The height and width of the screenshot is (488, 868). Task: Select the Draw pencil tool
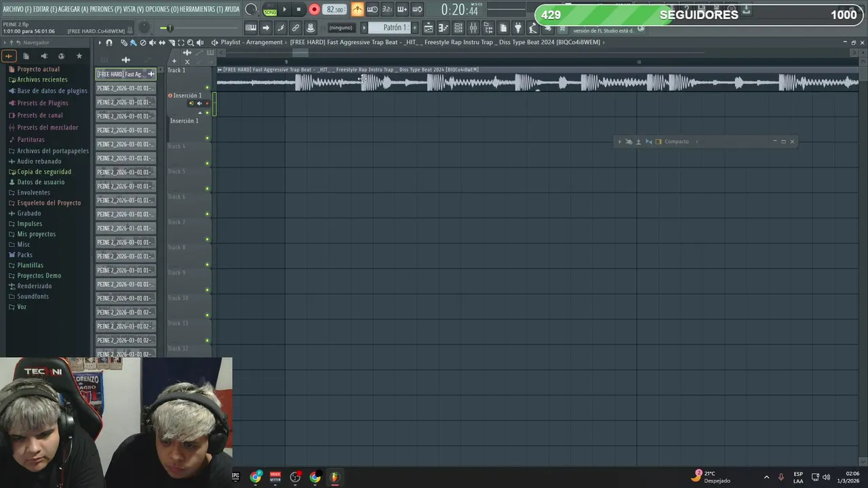(124, 43)
